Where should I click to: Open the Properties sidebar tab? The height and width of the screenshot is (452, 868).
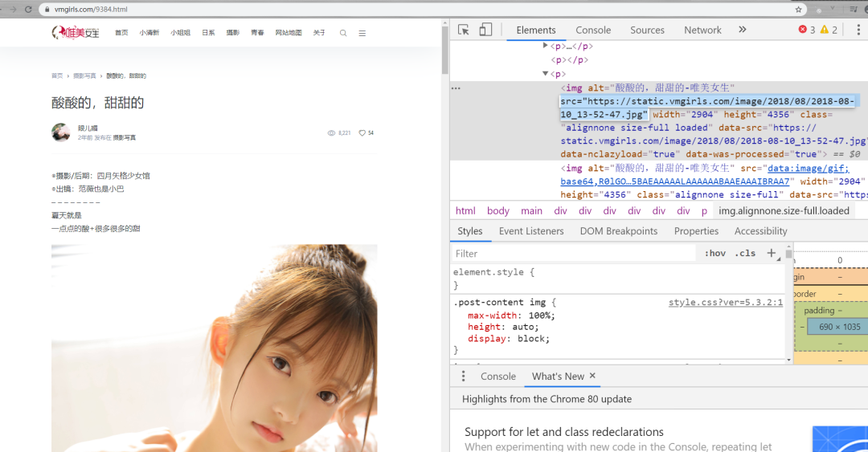click(x=696, y=231)
